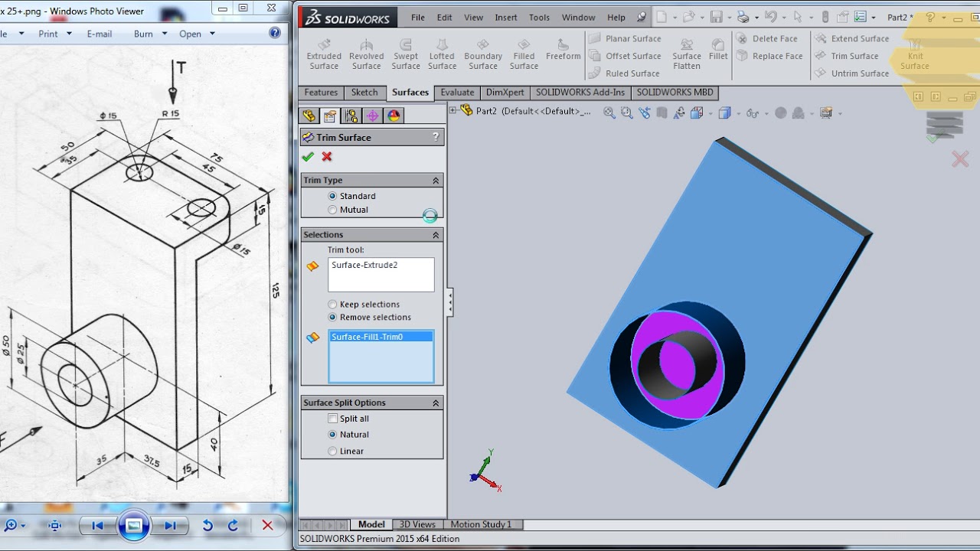Open the File menu
This screenshot has height=551, width=980.
pyautogui.click(x=418, y=18)
